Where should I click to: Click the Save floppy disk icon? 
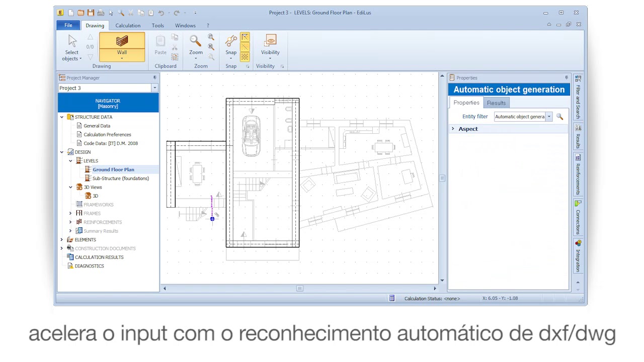click(x=91, y=13)
